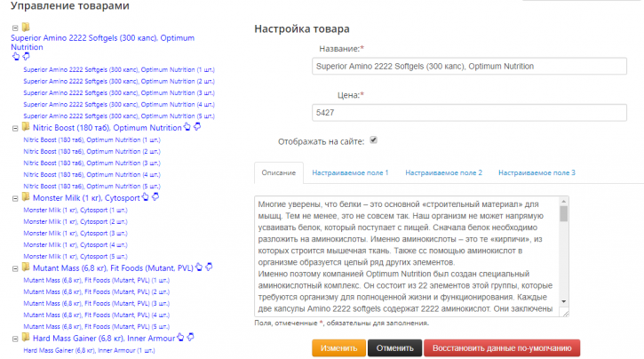The height and width of the screenshot is (359, 644).
Task: Switch to the 'Описание' tab
Action: (279, 173)
